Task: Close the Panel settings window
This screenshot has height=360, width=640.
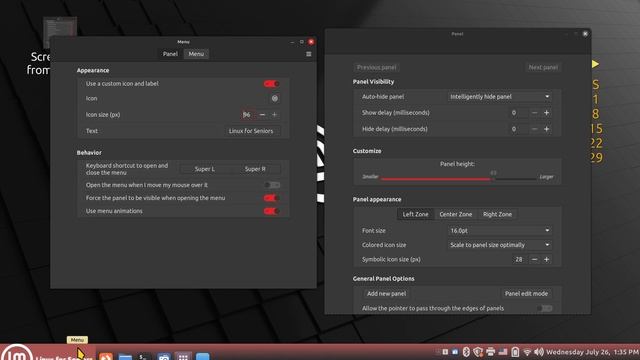Action: point(585,34)
